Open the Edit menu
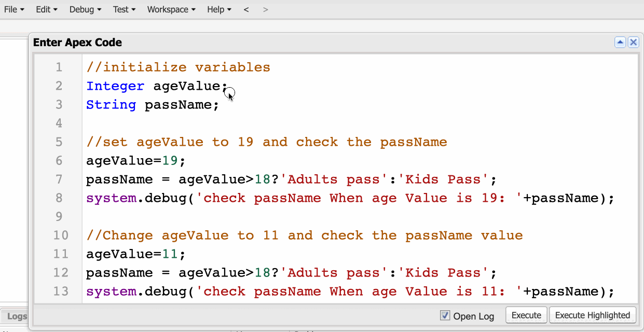644x332 pixels. pyautogui.click(x=47, y=9)
